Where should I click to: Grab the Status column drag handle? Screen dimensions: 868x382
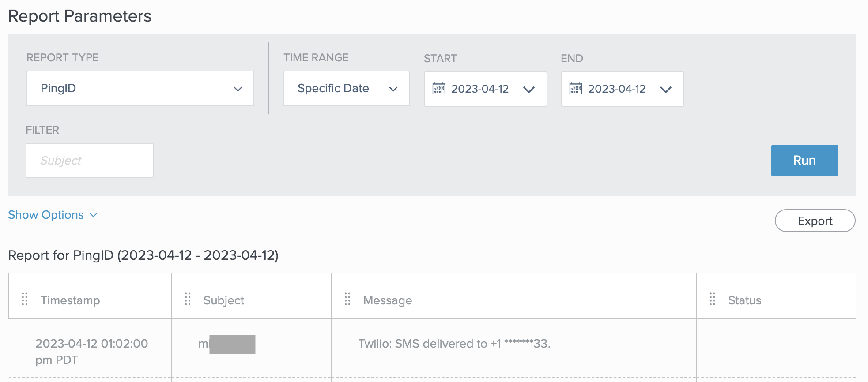point(712,300)
